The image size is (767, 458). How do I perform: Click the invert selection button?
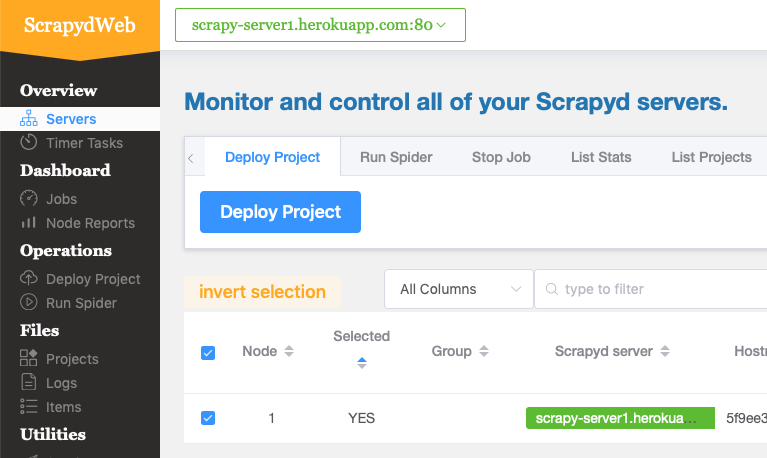click(x=262, y=292)
